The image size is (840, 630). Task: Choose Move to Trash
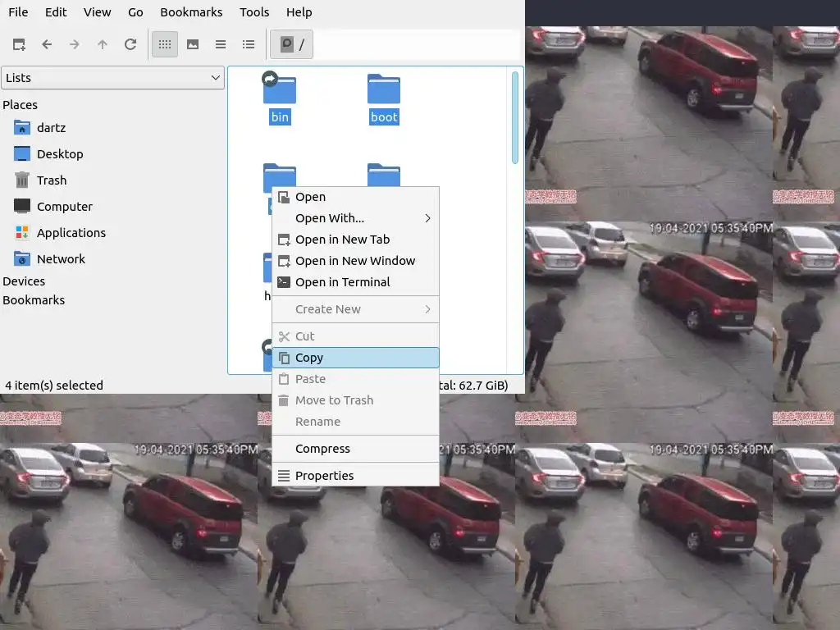tap(356, 400)
